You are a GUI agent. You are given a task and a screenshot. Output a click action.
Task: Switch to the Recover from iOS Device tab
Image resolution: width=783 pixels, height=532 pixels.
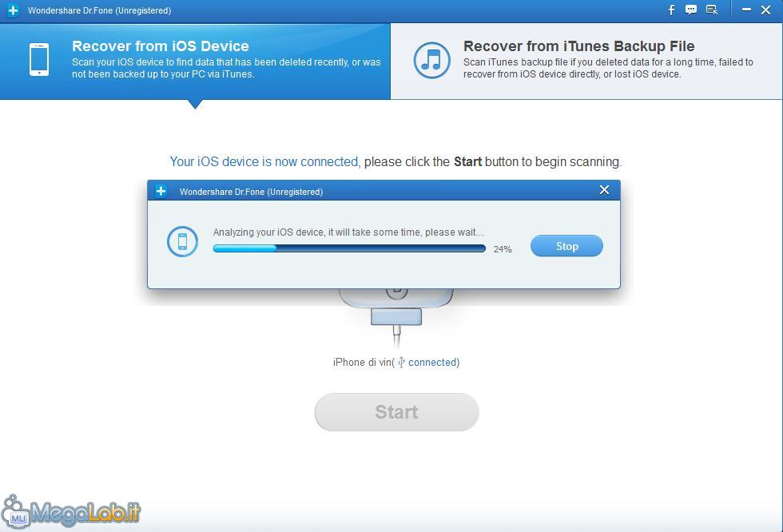coord(195,61)
